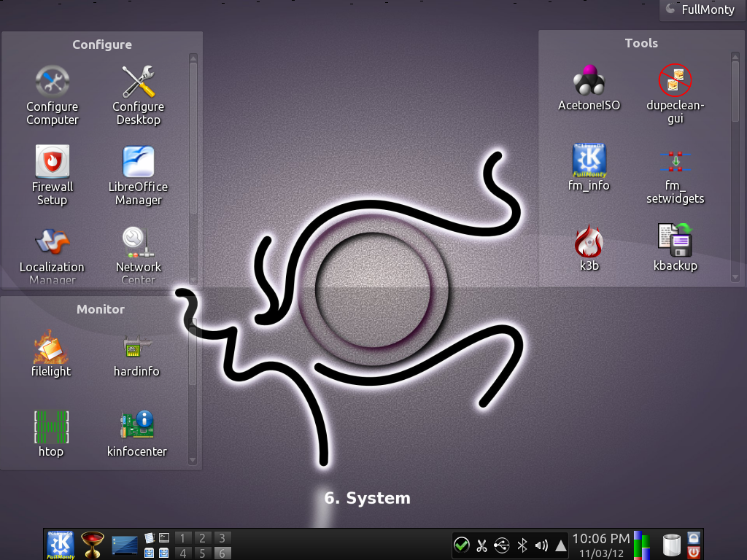This screenshot has height=560, width=747.
Task: Open Configure Desktop
Action: coord(138,96)
